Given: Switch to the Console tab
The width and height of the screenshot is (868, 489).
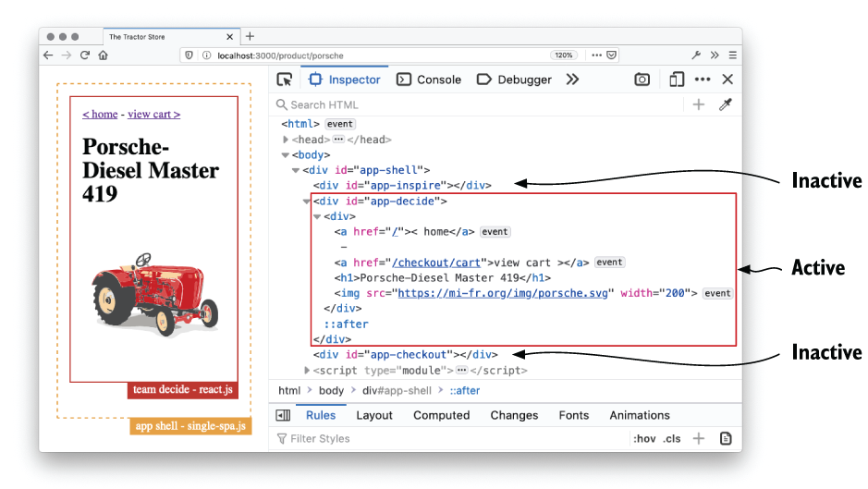Looking at the screenshot, I should click(429, 79).
